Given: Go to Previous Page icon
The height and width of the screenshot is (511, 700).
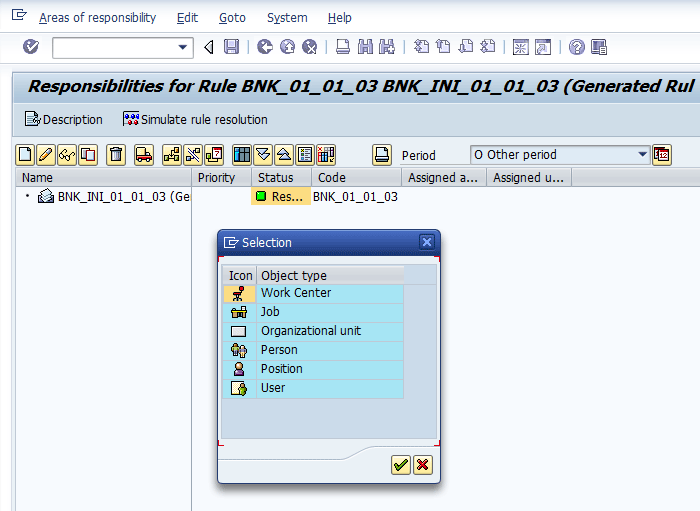Looking at the screenshot, I should click(x=443, y=46).
